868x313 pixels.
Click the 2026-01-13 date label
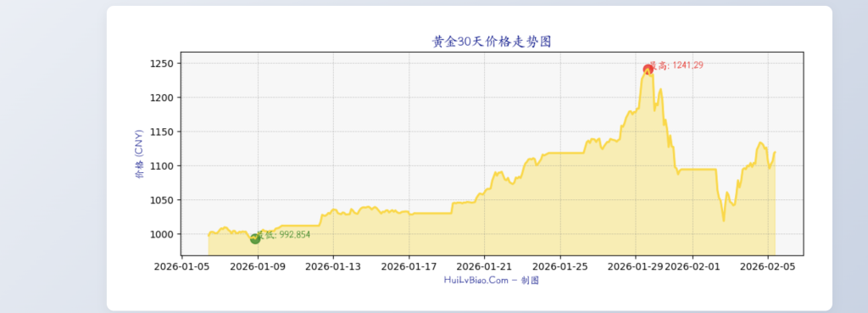[x=333, y=266]
